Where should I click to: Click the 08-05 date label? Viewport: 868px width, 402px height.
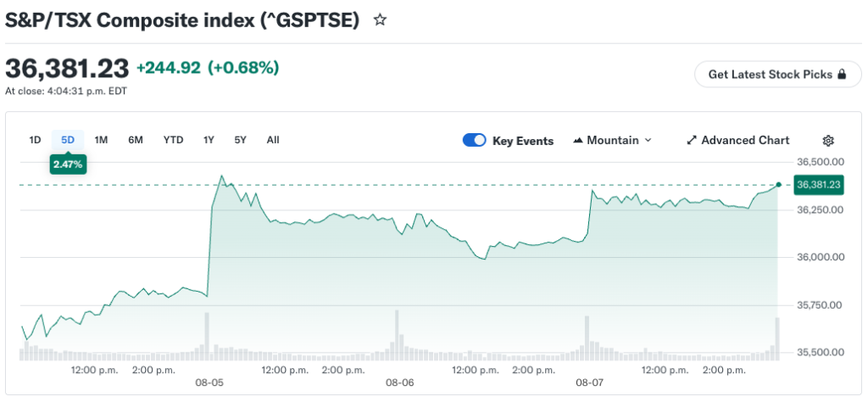[210, 382]
